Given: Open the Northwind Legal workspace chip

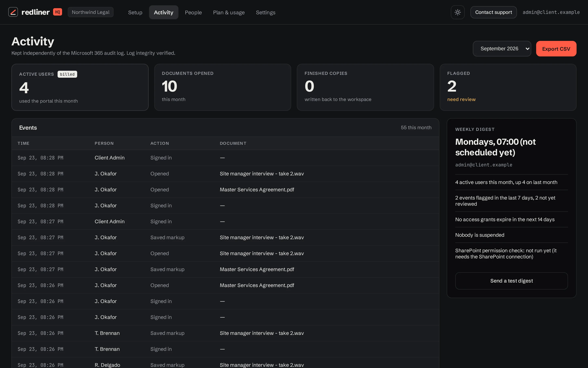Looking at the screenshot, I should [91, 12].
